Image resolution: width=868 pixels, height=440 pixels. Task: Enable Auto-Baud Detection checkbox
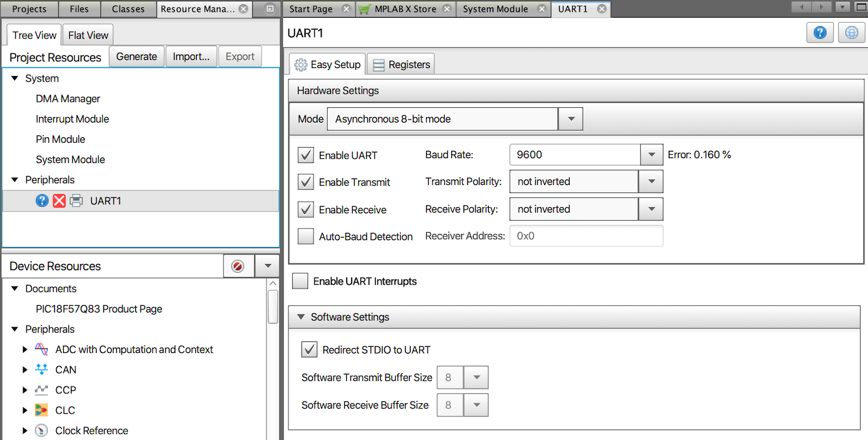(x=306, y=237)
